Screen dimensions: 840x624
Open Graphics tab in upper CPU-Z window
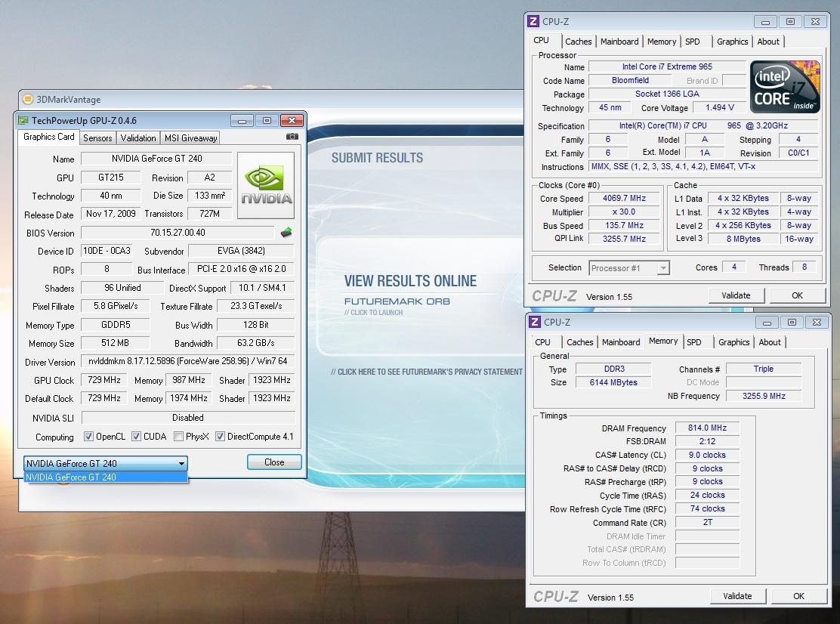coord(732,42)
